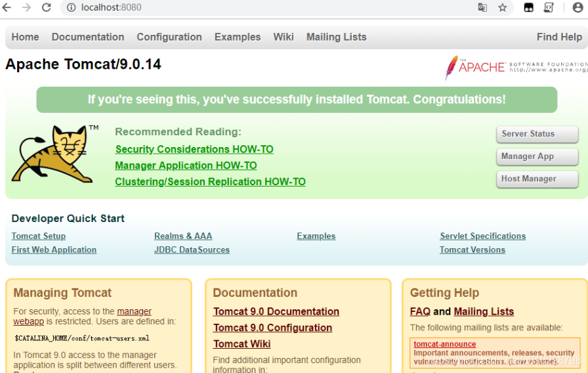Click the Tomcat cat logo image
The height and width of the screenshot is (373, 588).
coord(53,154)
